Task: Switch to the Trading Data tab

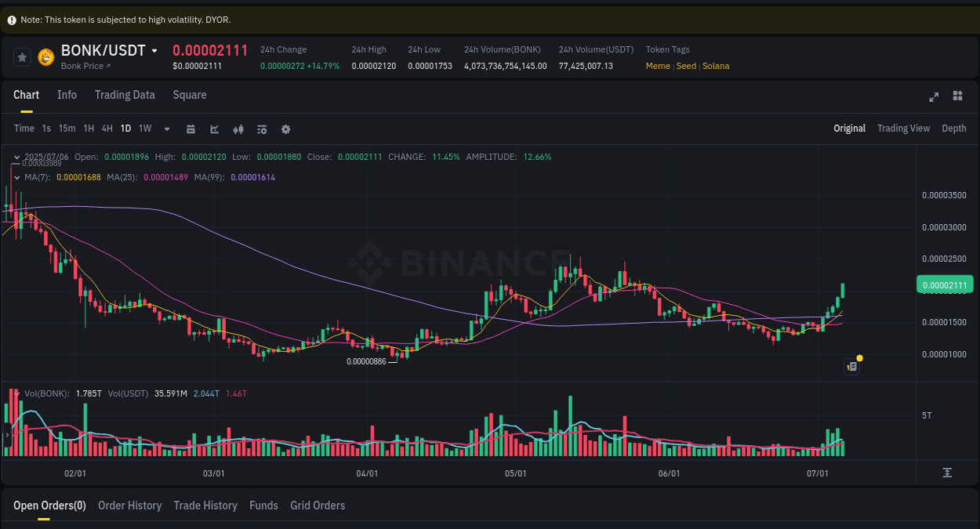Action: pos(125,95)
